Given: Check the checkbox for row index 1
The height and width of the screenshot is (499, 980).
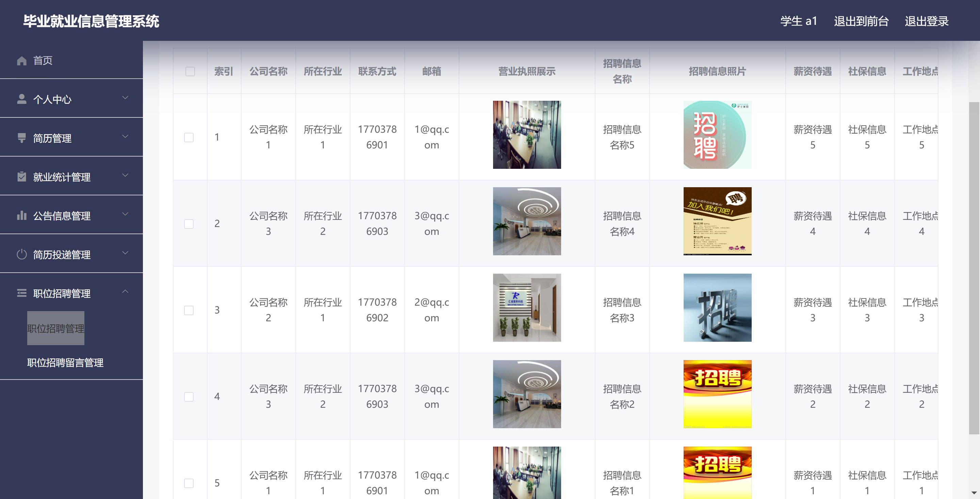Looking at the screenshot, I should [x=189, y=137].
